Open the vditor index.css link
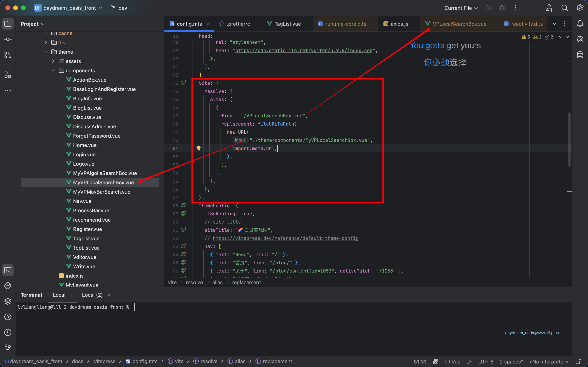588x367 pixels. point(304,51)
